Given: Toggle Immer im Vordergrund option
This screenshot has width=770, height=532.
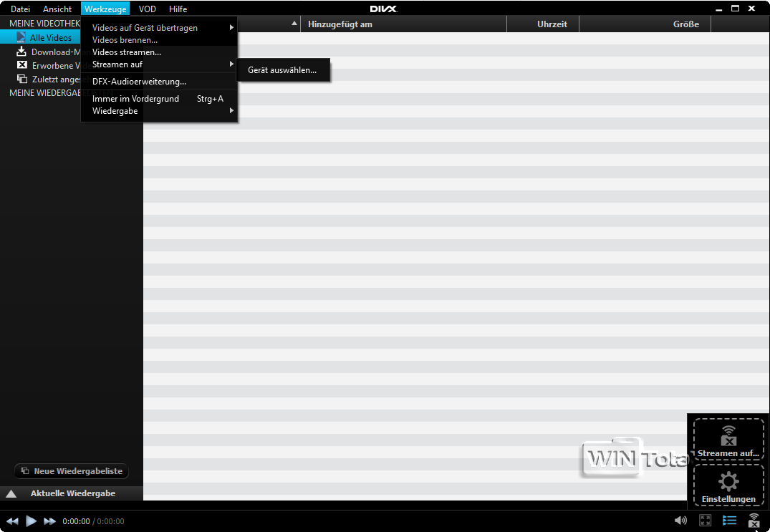Looking at the screenshot, I should pos(136,99).
